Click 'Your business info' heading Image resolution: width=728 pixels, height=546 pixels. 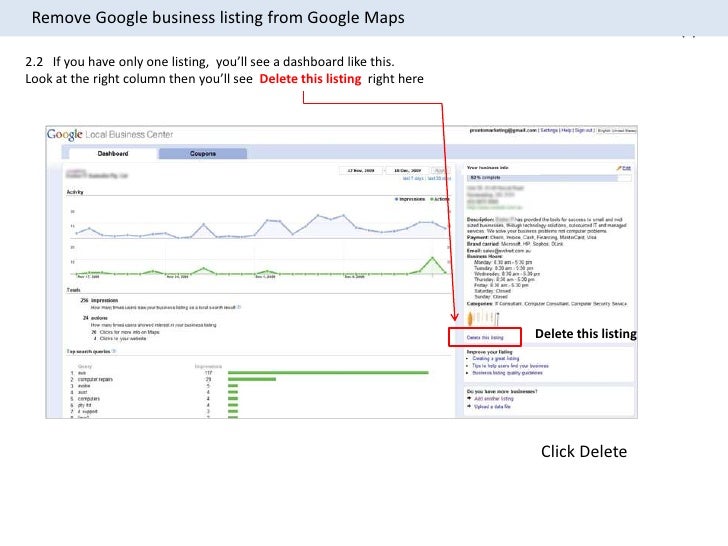[488, 168]
